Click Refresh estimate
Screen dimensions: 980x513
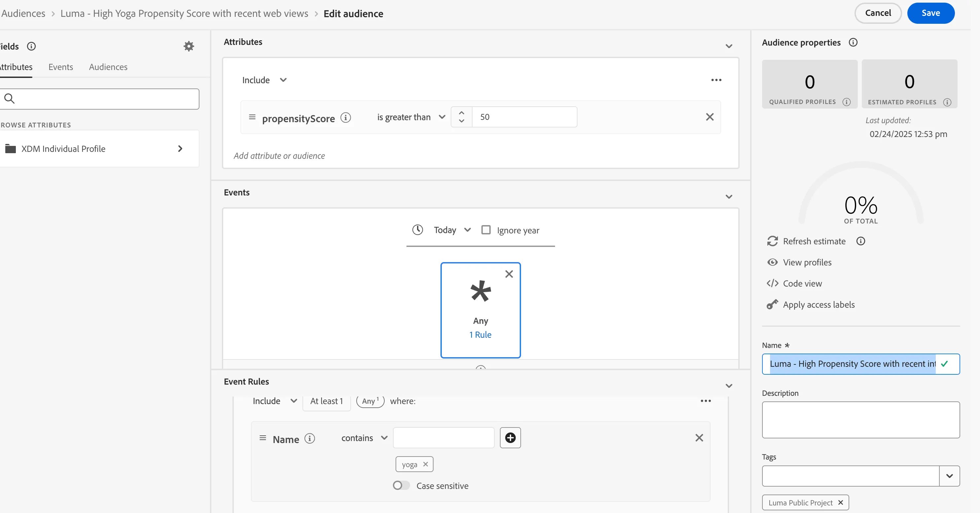click(x=806, y=241)
